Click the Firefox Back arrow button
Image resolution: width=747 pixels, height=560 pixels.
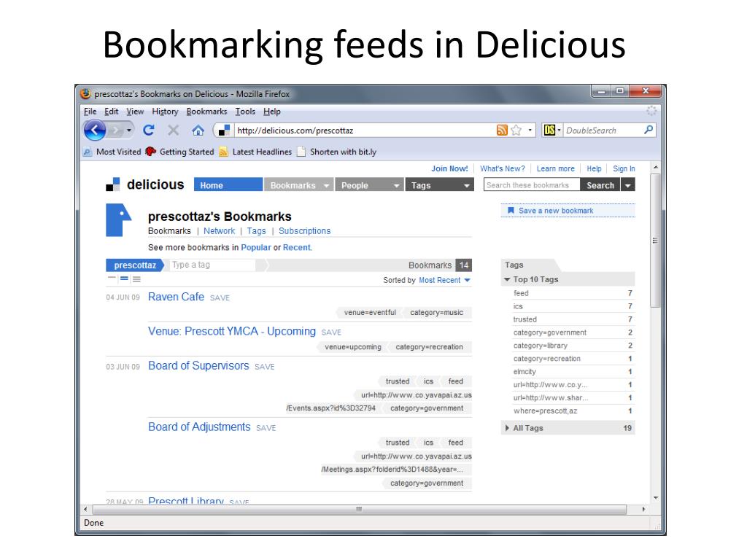[x=95, y=130]
